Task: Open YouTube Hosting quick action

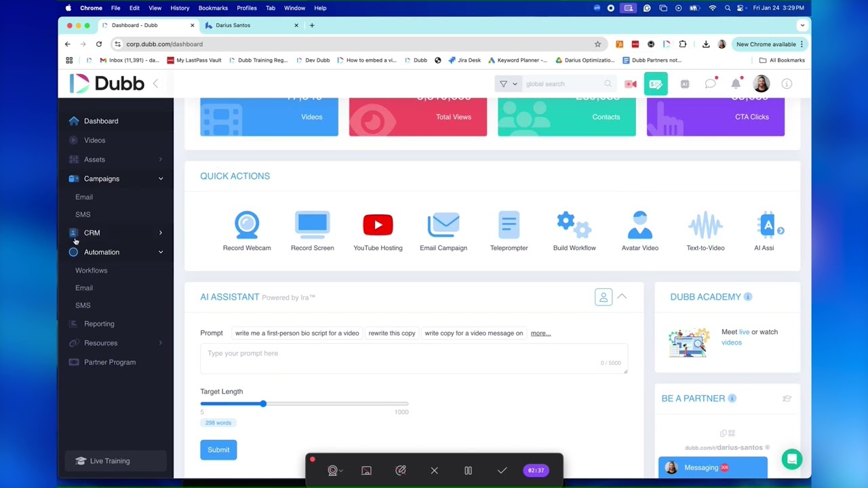Action: tap(378, 231)
